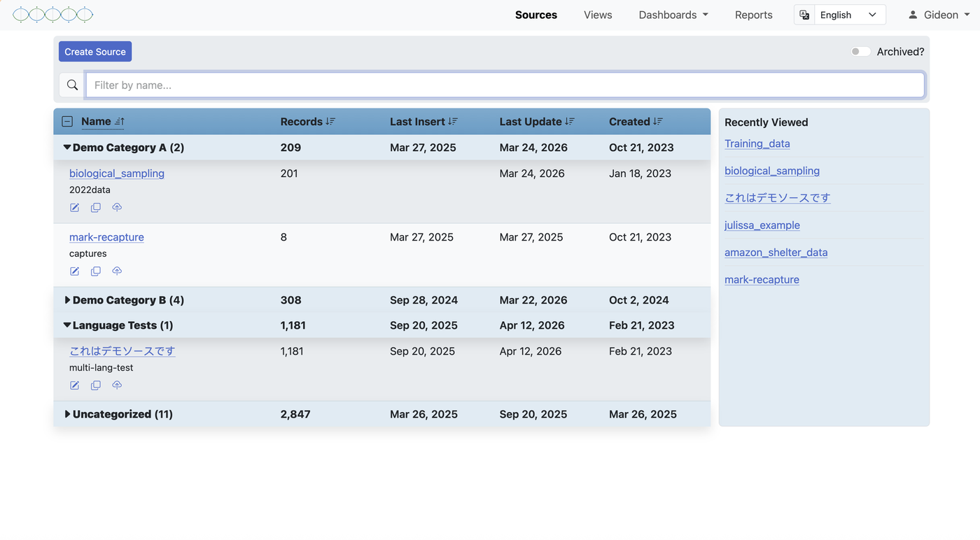
Task: Switch to the Views section
Action: 597,14
